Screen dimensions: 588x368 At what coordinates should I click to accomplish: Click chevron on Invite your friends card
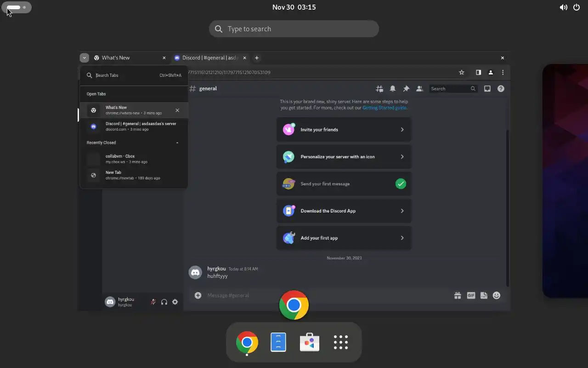click(402, 130)
